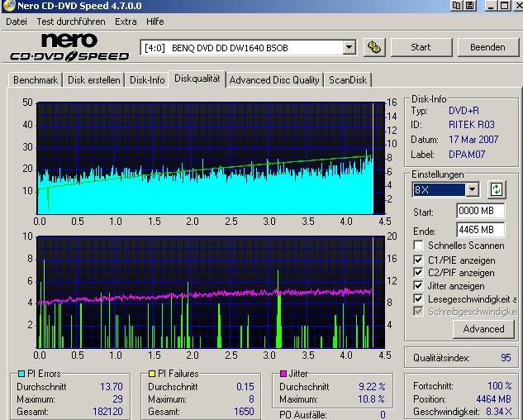Click the Datum value 17 Mar 2007
Screen dimensions: 523x420
point(473,140)
